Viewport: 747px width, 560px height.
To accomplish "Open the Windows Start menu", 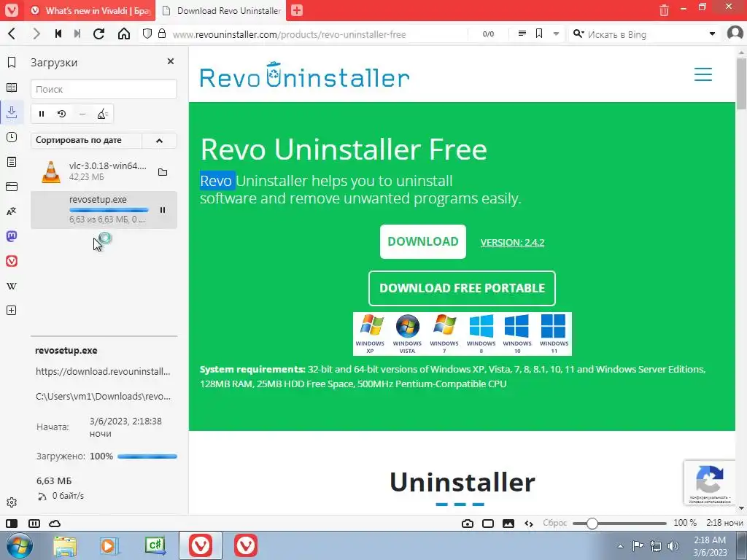I will pos(20,545).
